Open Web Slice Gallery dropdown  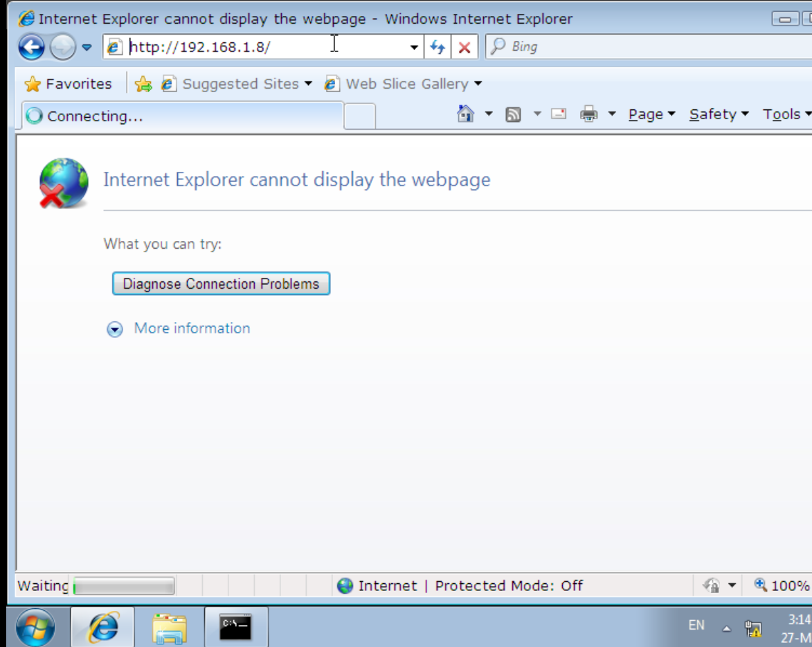pos(404,84)
